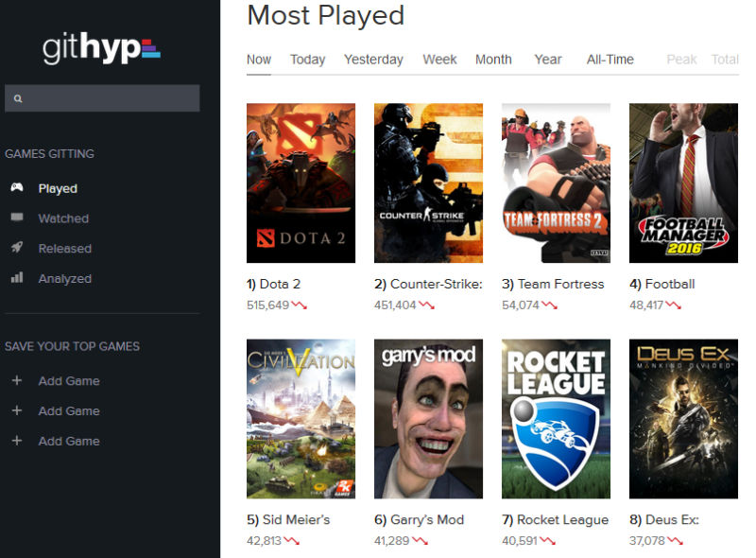This screenshot has height=558, width=756.
Task: Click the player count 48,417
Action: pyautogui.click(x=646, y=305)
